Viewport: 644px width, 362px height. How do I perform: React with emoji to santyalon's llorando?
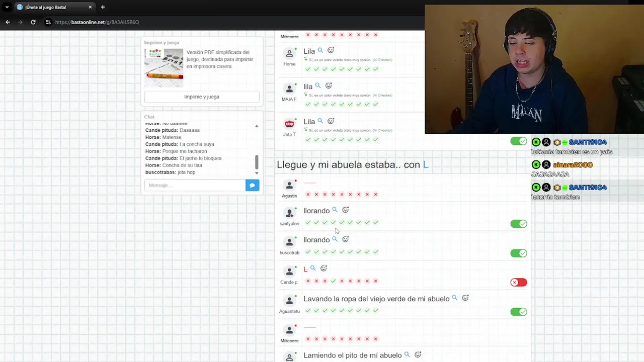click(x=345, y=210)
